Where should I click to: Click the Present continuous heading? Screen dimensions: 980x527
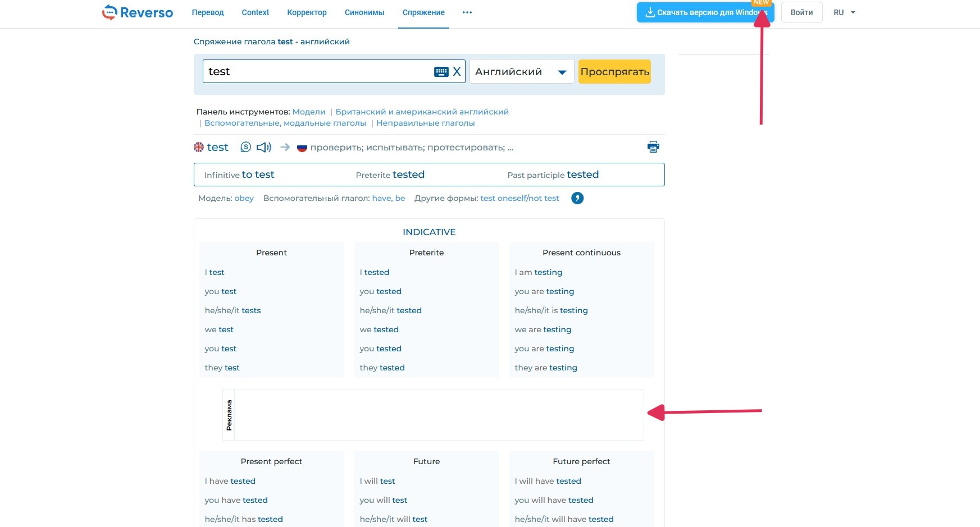581,253
